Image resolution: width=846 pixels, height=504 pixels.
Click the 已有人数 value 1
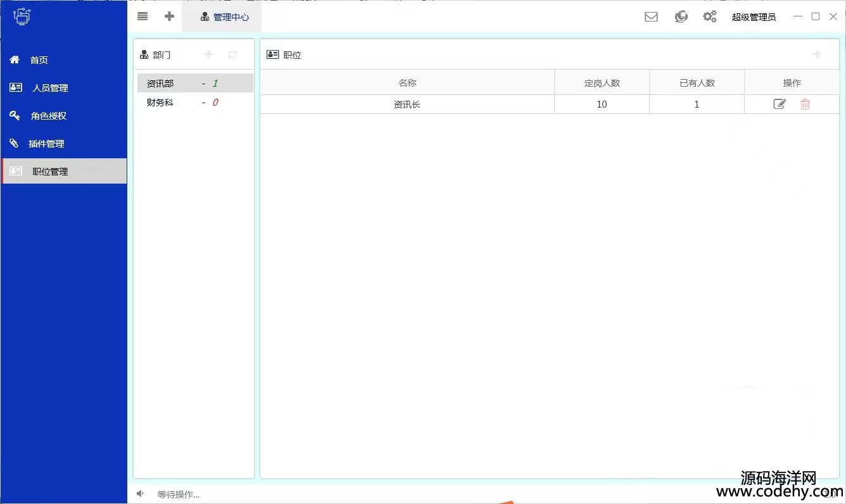(x=697, y=104)
